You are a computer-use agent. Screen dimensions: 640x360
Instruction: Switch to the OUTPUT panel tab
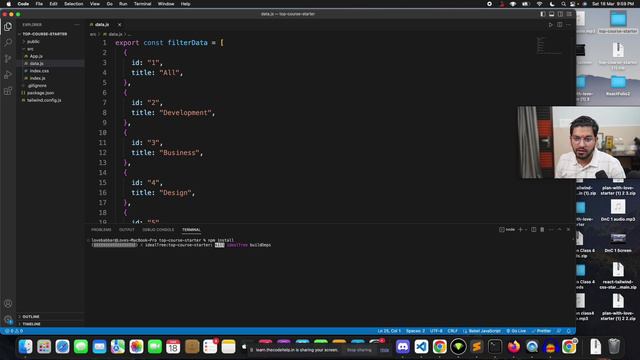127,230
